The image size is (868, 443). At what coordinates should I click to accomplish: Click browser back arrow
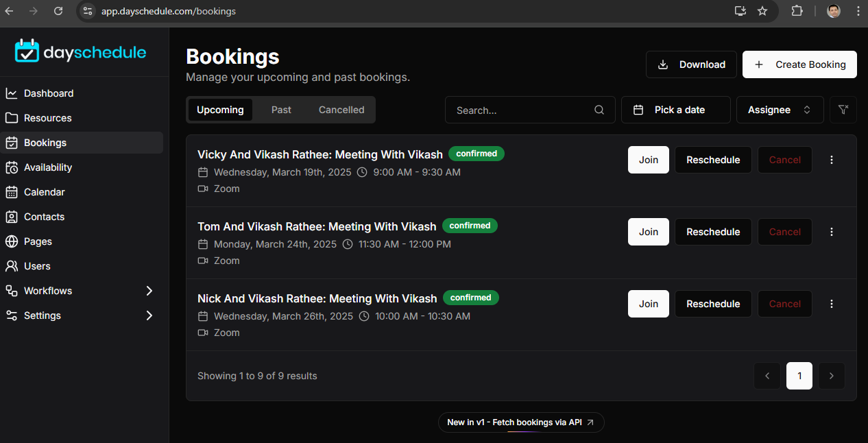10,11
